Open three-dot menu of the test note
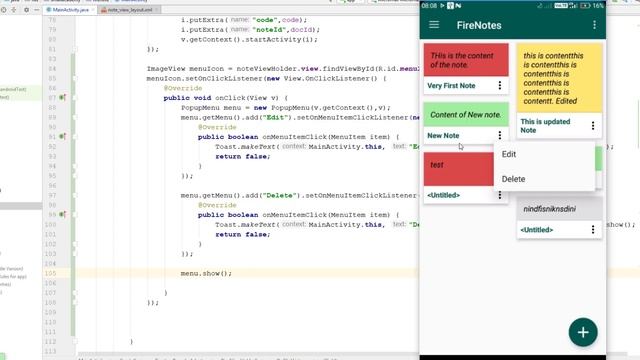Screen dimensions: 640x360 click(x=500, y=196)
